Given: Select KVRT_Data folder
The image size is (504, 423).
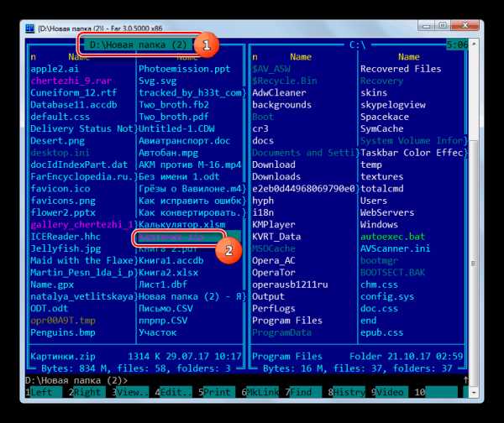Looking at the screenshot, I should pos(276,237).
